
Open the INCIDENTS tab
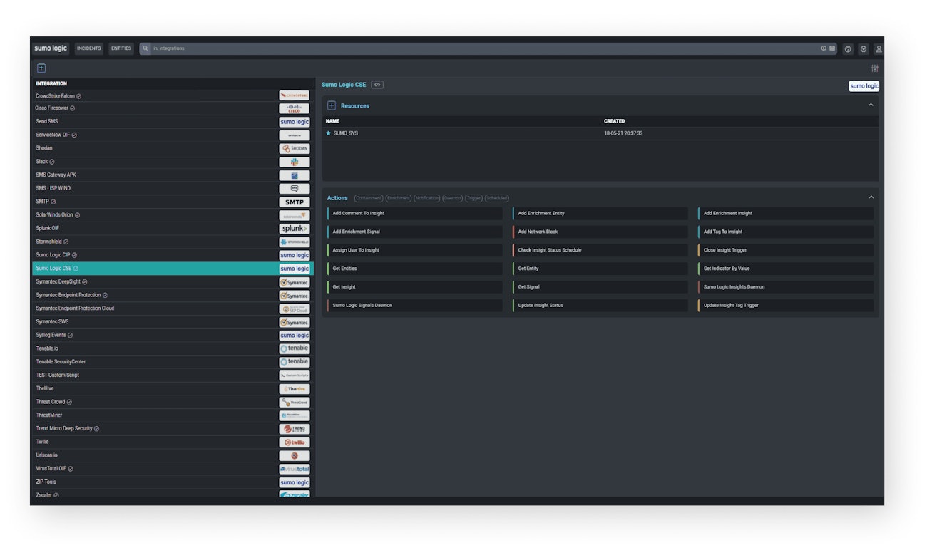tap(89, 48)
